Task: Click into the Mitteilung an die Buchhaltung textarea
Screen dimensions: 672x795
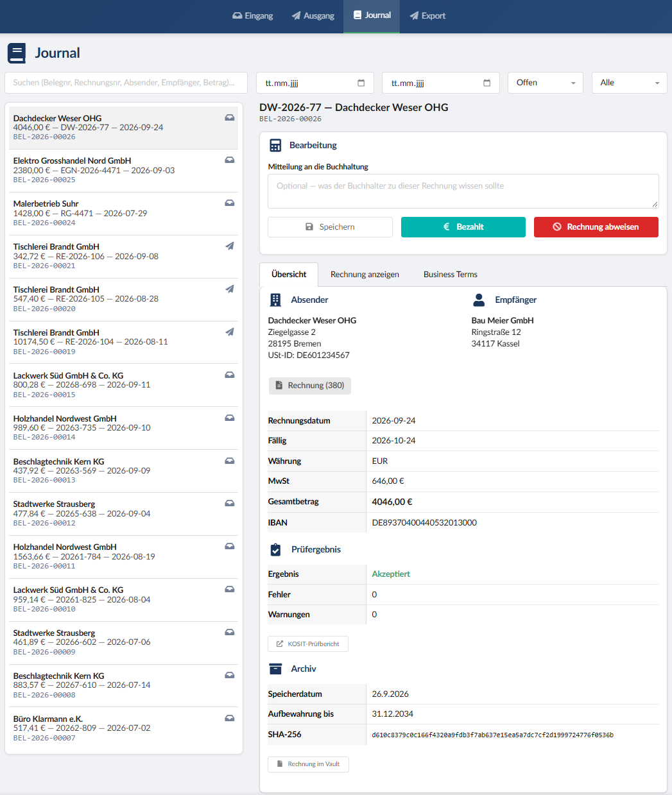Action: point(463,191)
